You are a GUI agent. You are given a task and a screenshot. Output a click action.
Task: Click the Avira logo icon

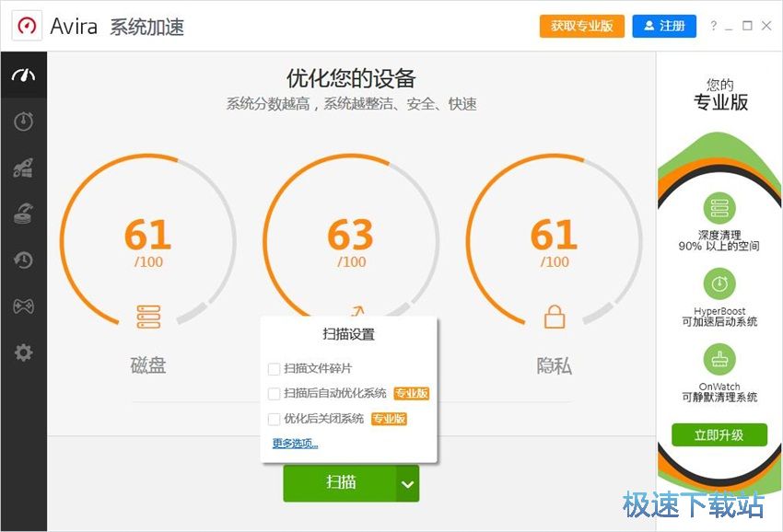point(27,26)
